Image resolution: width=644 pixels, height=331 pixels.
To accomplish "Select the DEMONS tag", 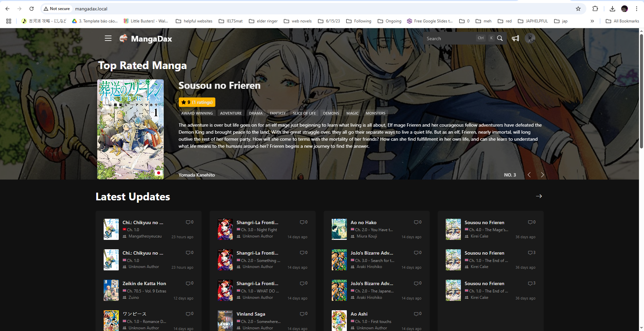I will [331, 113].
